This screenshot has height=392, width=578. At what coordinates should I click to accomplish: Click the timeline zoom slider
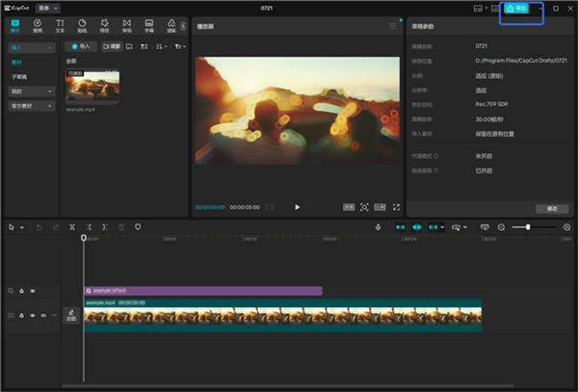[x=528, y=226]
